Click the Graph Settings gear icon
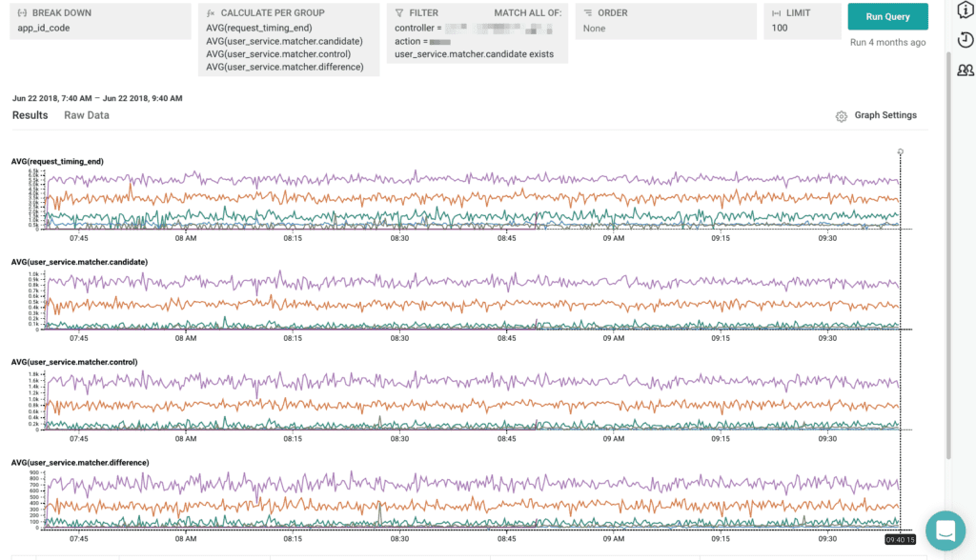Viewport: 976px width, 560px height. (x=841, y=116)
